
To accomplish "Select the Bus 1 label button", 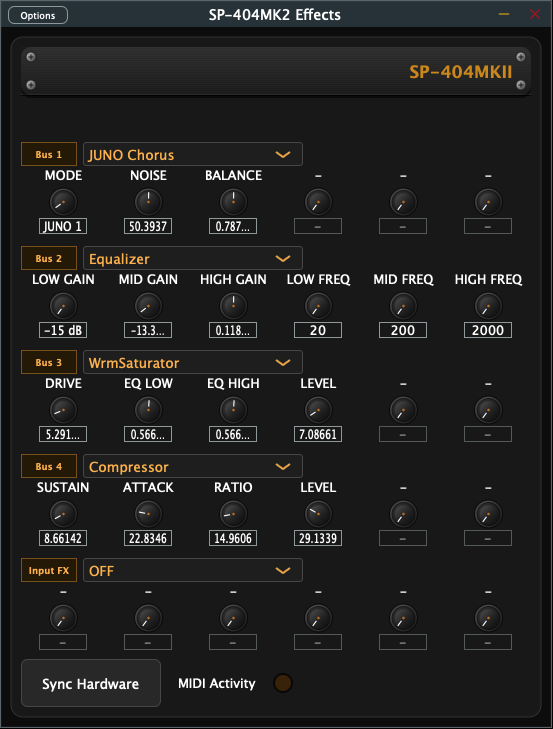I will pyautogui.click(x=49, y=154).
